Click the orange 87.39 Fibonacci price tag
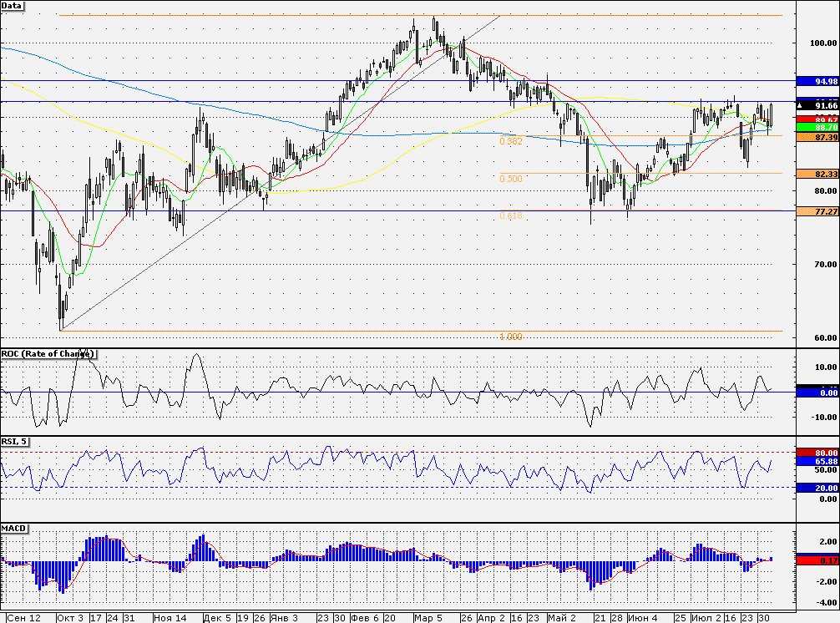840x623 pixels. click(x=817, y=137)
